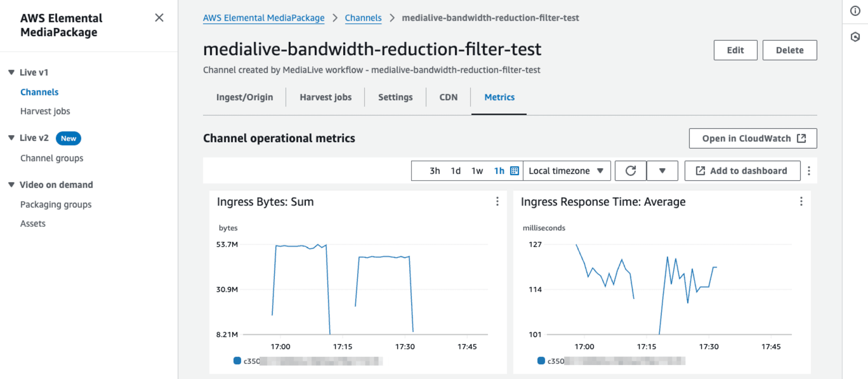The width and height of the screenshot is (868, 379).
Task: Open Ingress Response Time widget options menu
Action: click(x=801, y=201)
